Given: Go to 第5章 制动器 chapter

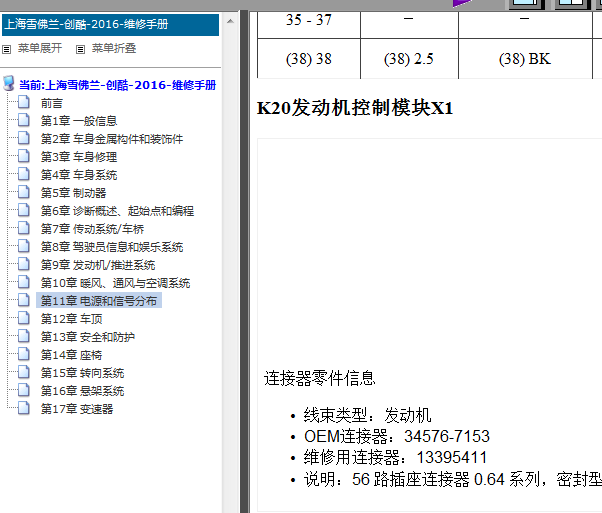Looking at the screenshot, I should pos(73,193).
